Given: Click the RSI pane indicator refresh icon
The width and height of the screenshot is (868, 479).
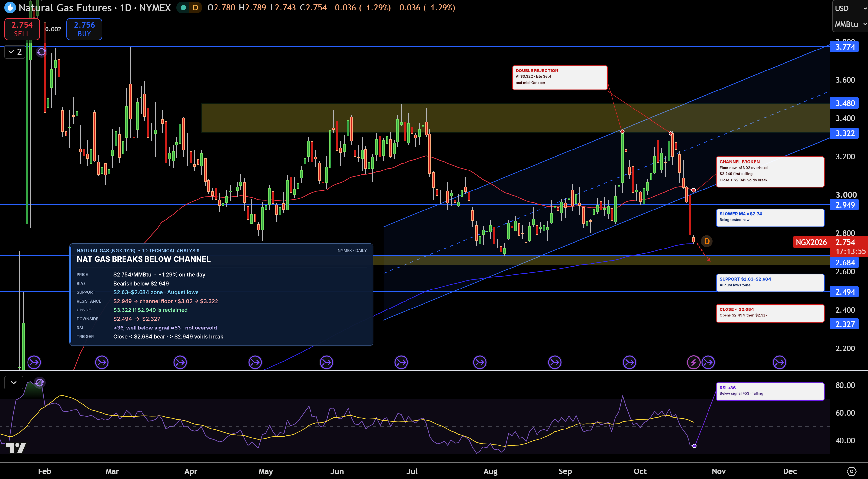Looking at the screenshot, I should (40, 382).
